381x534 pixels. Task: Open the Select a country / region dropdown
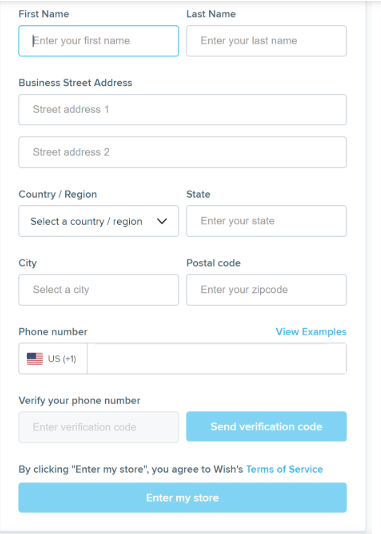click(98, 221)
